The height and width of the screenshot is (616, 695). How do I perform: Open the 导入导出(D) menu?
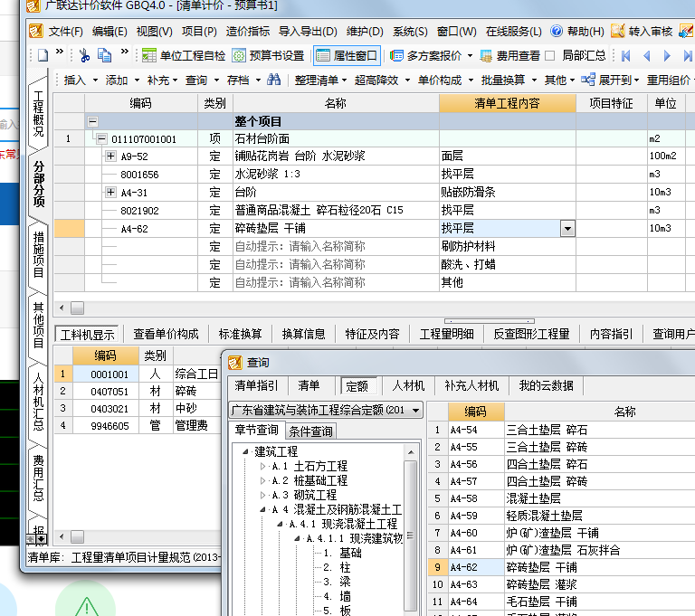pyautogui.click(x=308, y=31)
